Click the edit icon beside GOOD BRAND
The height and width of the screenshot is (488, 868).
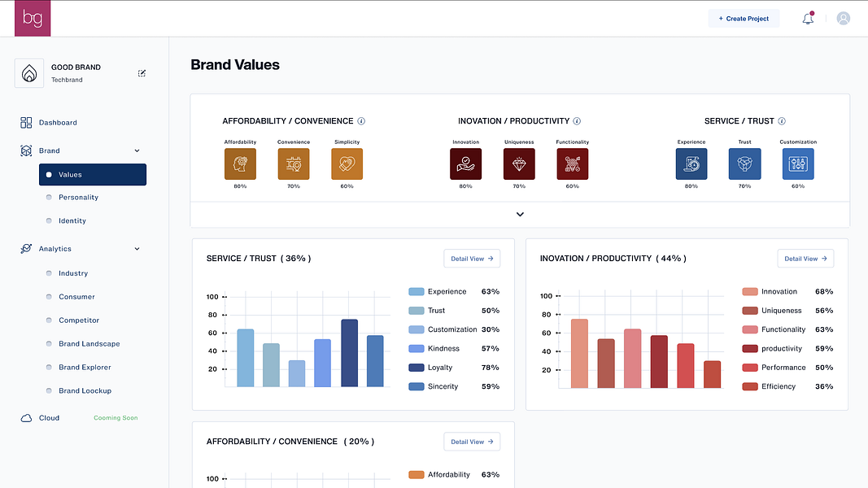tap(142, 73)
